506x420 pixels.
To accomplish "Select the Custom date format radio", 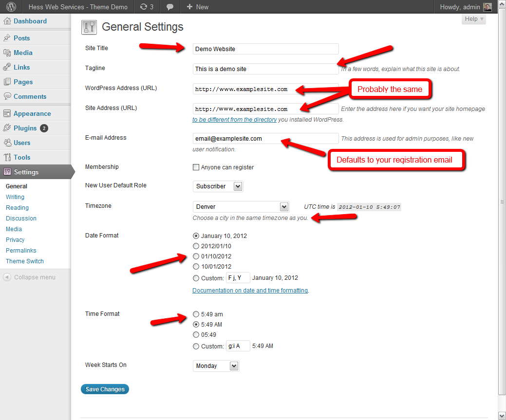I will pyautogui.click(x=196, y=278).
